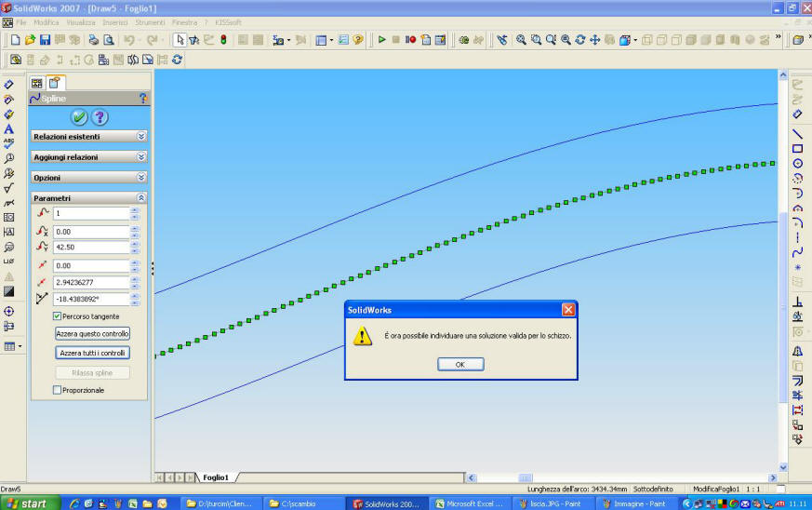This screenshot has width=812, height=510.
Task: Open the Strumenti menu
Action: (x=150, y=22)
